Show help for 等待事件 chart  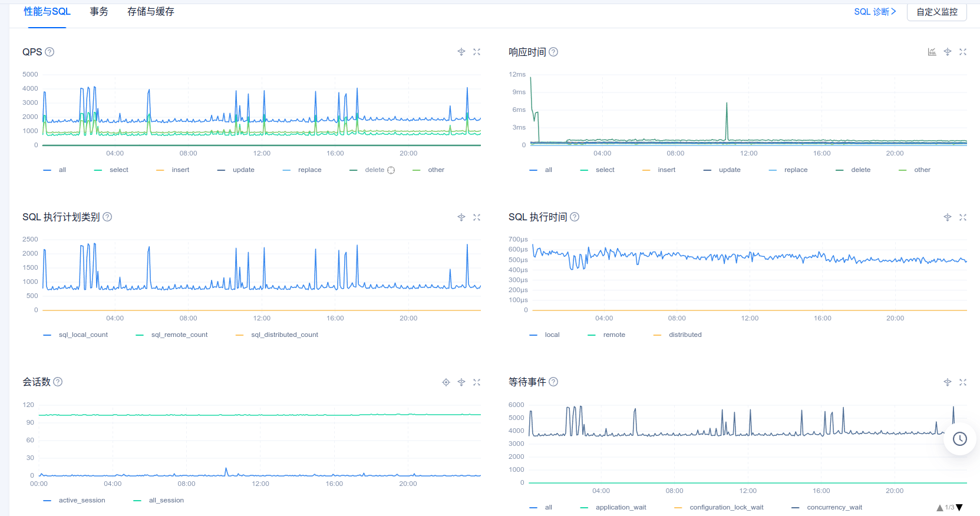pos(553,382)
